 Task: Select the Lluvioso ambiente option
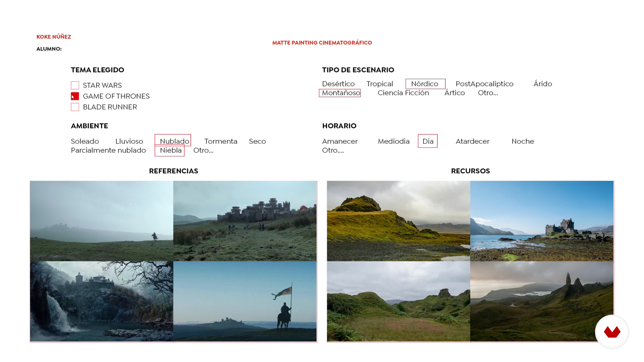[x=129, y=141]
